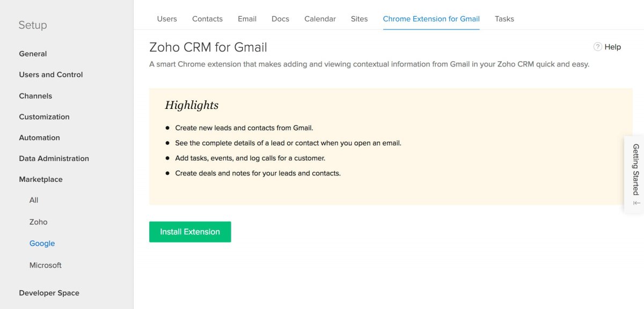The image size is (644, 309).
Task: Click the Getting Started collapse arrow icon
Action: (636, 203)
